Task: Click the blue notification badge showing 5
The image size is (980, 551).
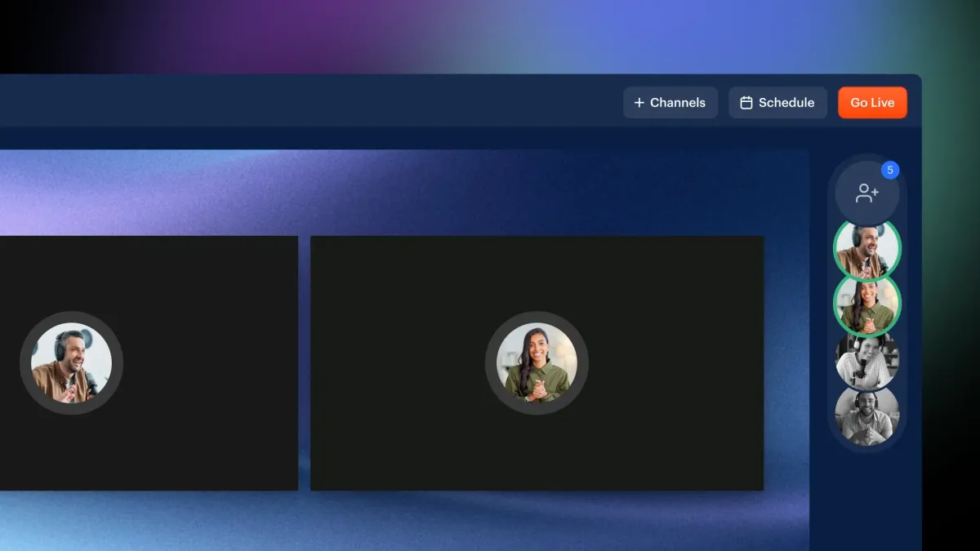Action: (x=890, y=170)
